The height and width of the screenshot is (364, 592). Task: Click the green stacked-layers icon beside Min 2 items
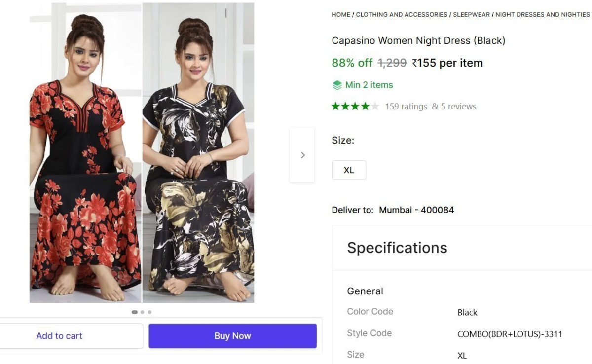336,84
